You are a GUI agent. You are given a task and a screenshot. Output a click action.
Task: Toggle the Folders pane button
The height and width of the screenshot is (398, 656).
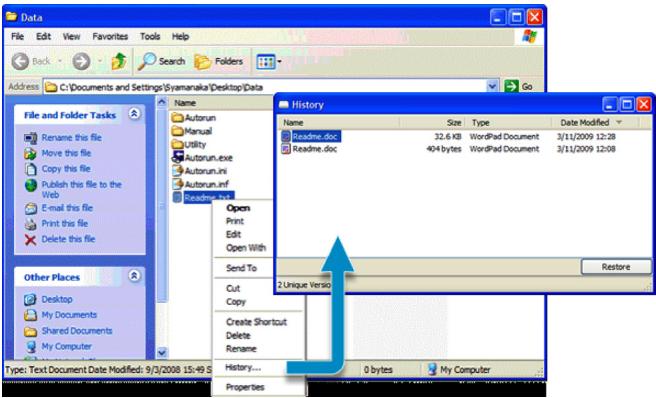(219, 62)
